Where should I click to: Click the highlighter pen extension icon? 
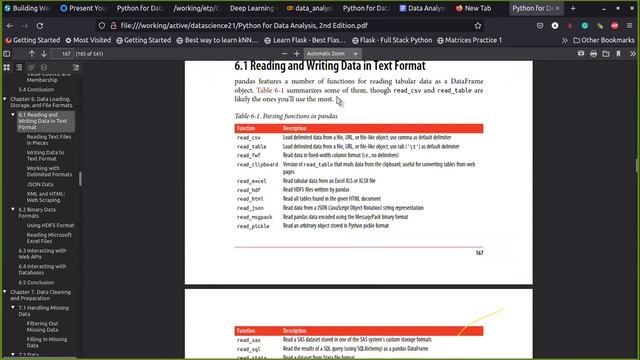coord(600,26)
